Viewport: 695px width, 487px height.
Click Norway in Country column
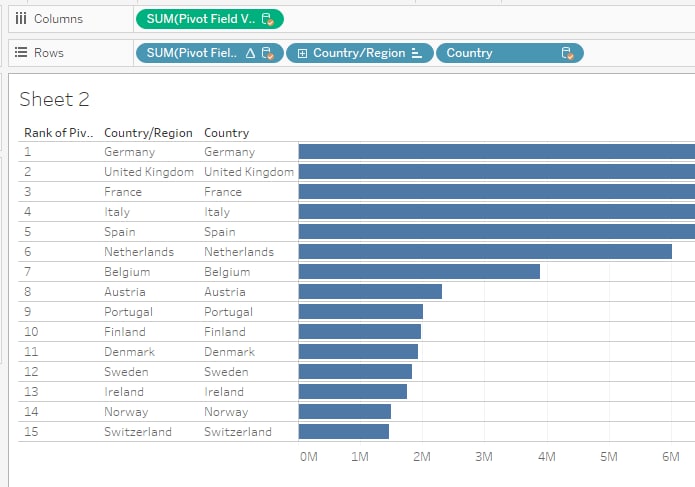tap(226, 412)
